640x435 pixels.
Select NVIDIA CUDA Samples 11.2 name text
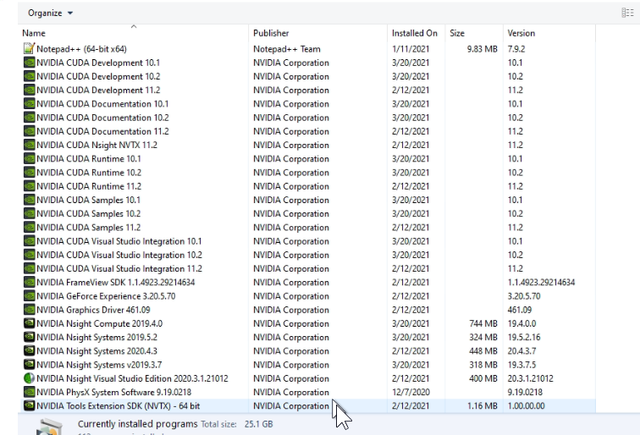89,227
